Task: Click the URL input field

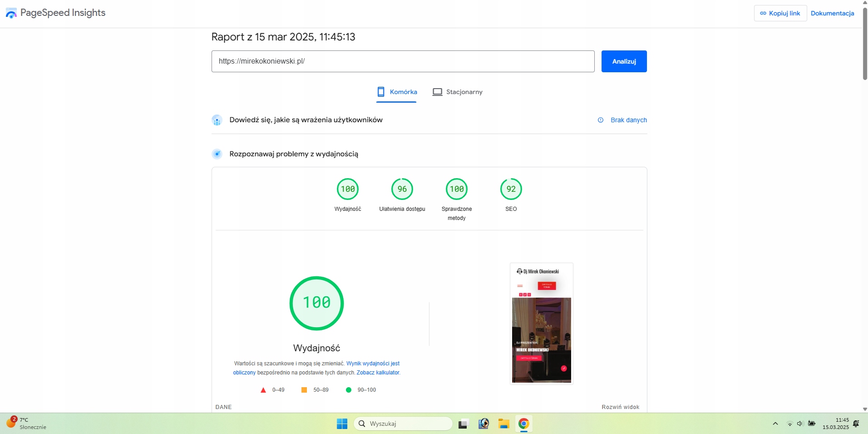Action: (x=403, y=61)
